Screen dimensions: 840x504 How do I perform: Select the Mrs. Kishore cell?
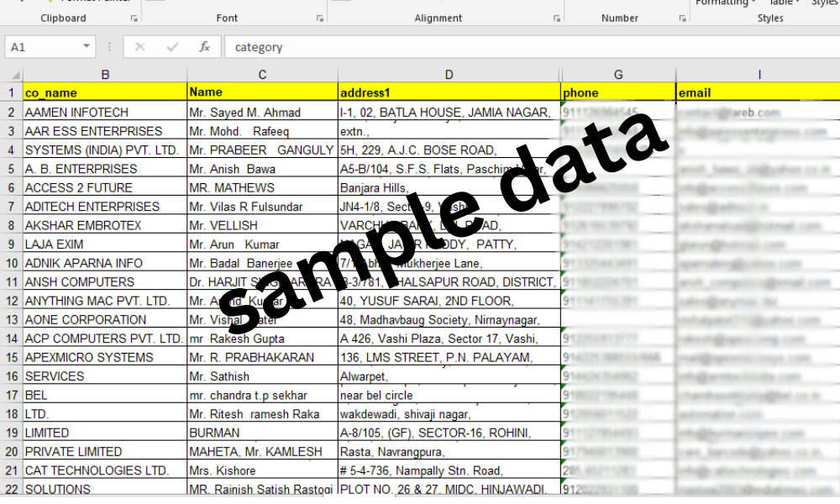click(262, 470)
